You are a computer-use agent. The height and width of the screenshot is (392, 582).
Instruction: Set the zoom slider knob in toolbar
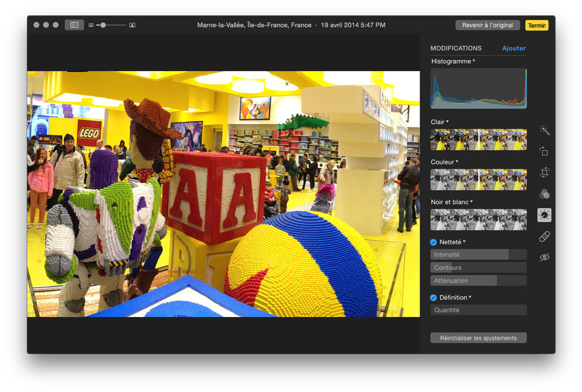coord(103,25)
